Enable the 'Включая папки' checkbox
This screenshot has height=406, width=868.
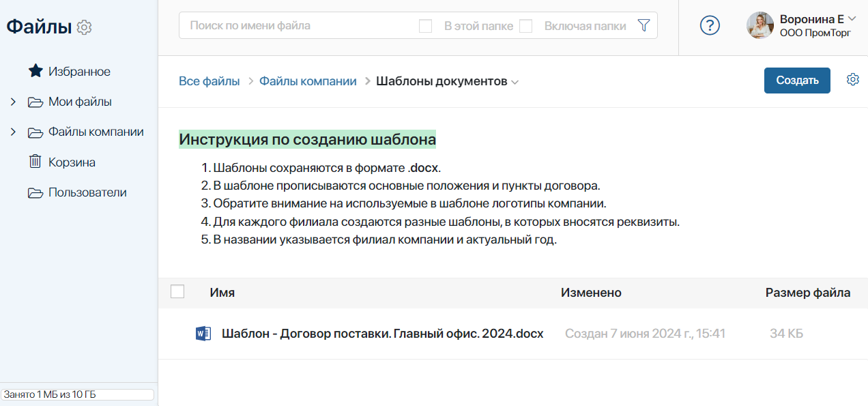coord(525,26)
